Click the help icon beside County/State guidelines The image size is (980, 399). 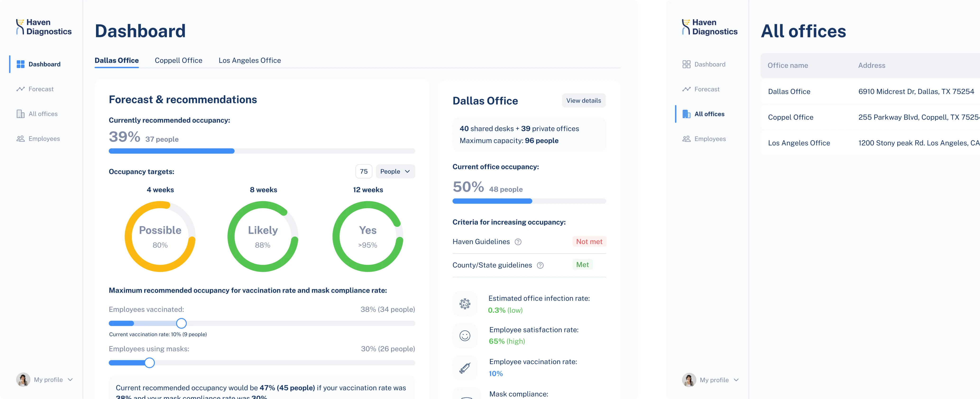(540, 266)
